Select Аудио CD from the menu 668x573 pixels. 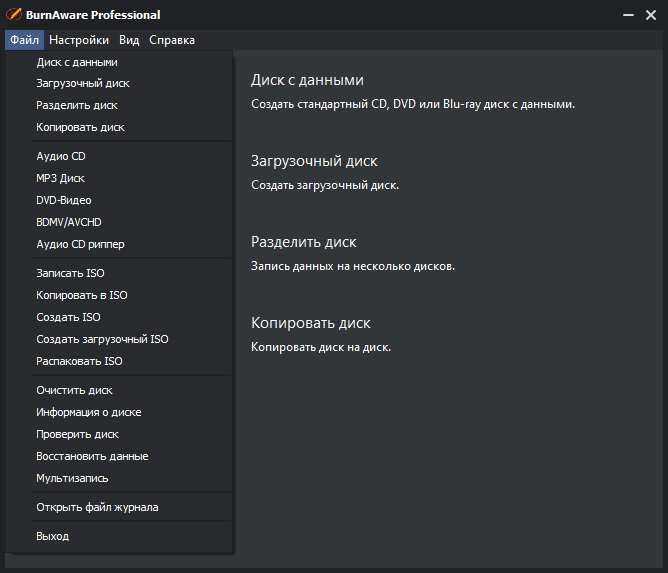pyautogui.click(x=61, y=157)
